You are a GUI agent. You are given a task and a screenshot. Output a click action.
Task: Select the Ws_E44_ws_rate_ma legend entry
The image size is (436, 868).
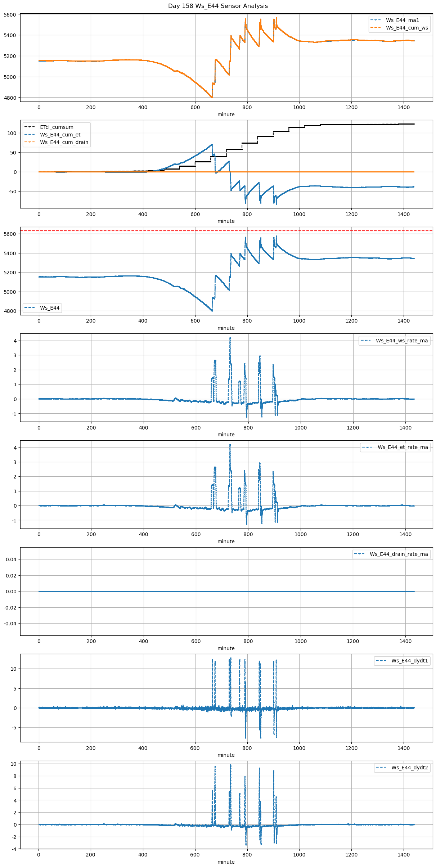pyautogui.click(x=402, y=341)
